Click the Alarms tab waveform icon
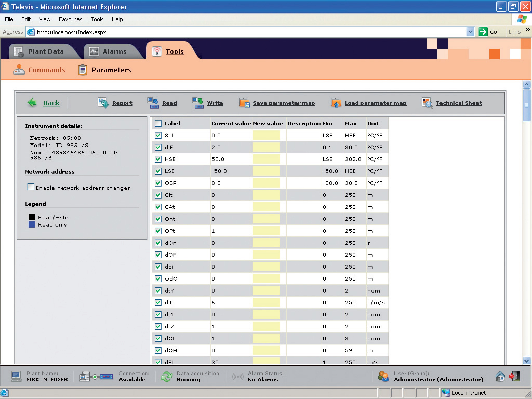The image size is (532, 399). 94,52
